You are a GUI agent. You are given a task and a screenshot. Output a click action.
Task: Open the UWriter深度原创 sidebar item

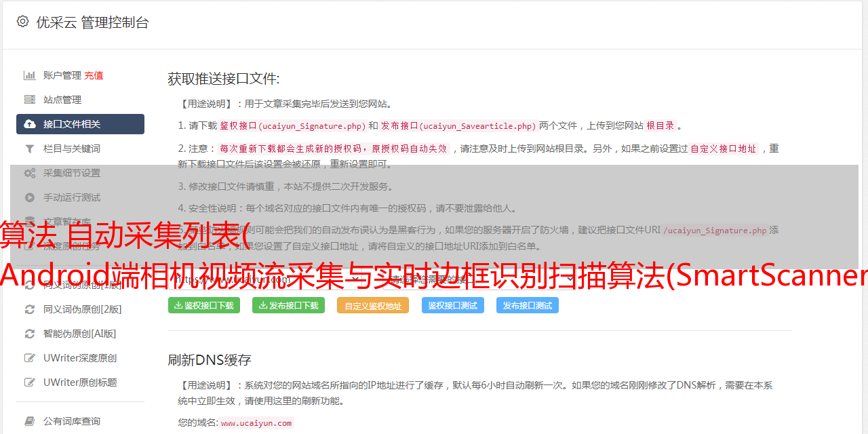[80, 358]
